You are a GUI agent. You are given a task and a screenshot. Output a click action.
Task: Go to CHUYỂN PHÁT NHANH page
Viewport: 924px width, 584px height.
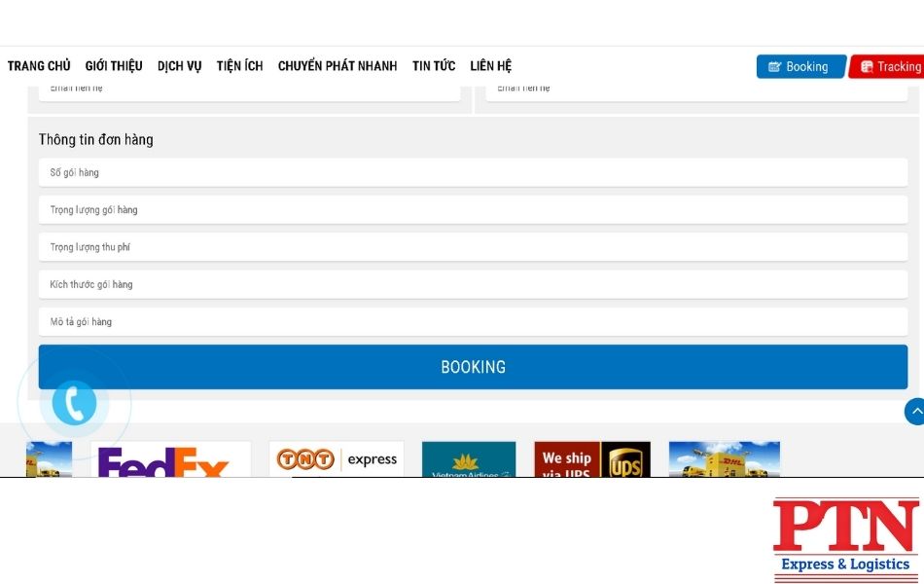338,66
